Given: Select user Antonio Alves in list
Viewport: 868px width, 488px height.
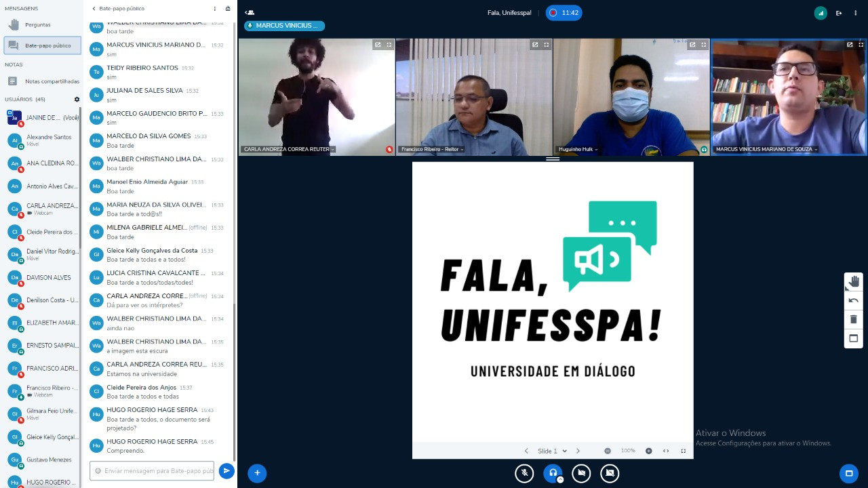Looking at the screenshot, I should (42, 186).
